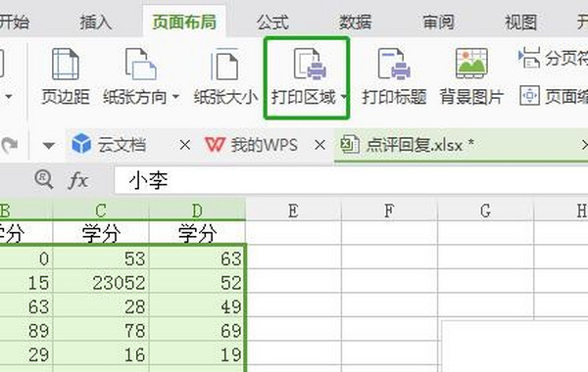The width and height of the screenshot is (588, 372).
Task: Close the 我的WPS tab
Action: pos(319,145)
